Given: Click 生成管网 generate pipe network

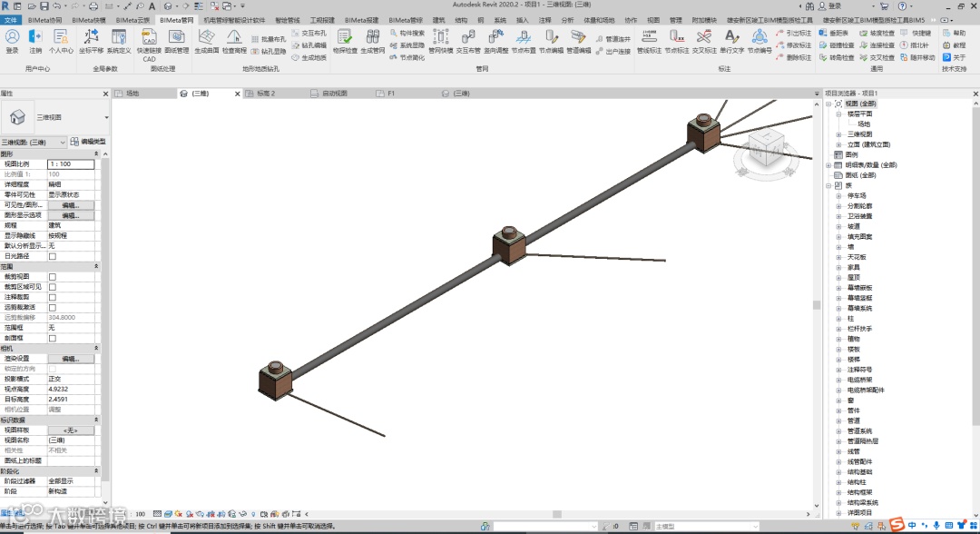Looking at the screenshot, I should (x=373, y=41).
